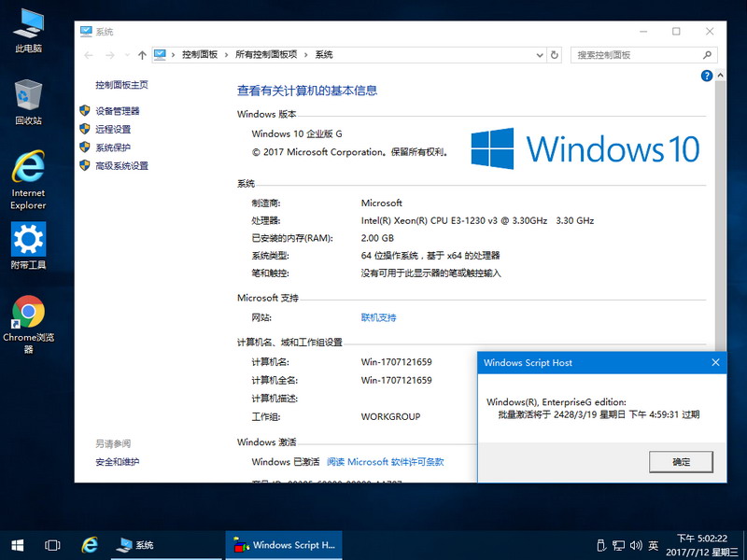Click the vertical scrollbar thumb
This screenshot has height=560, width=747.
(x=720, y=215)
